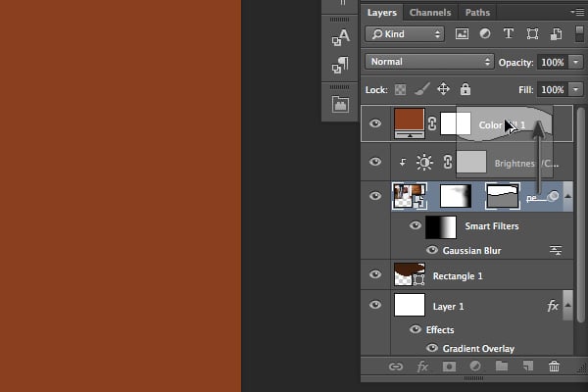Filter layers by type (T) icon
This screenshot has height=392, width=588.
click(509, 34)
